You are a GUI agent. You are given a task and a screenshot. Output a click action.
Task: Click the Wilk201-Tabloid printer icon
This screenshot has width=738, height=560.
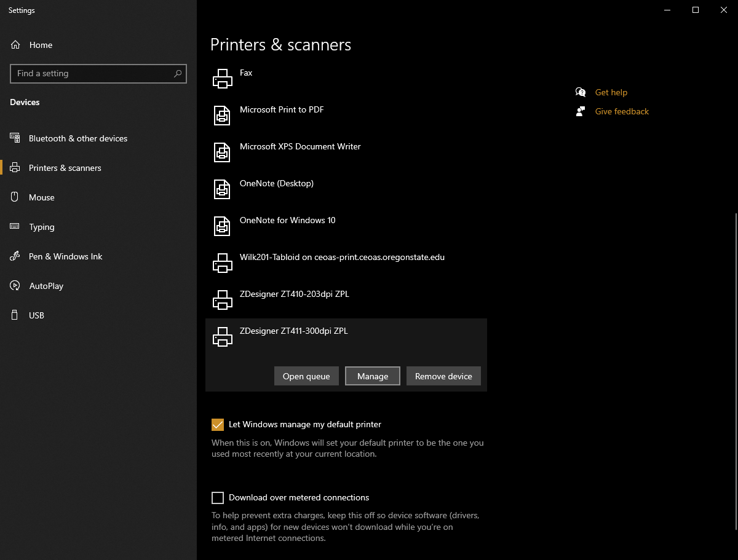[222, 262]
